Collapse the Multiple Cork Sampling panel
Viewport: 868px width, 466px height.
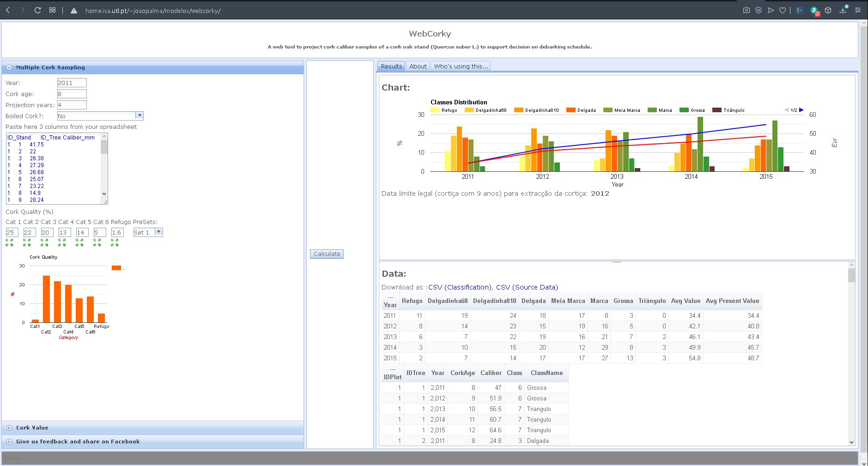(9, 67)
